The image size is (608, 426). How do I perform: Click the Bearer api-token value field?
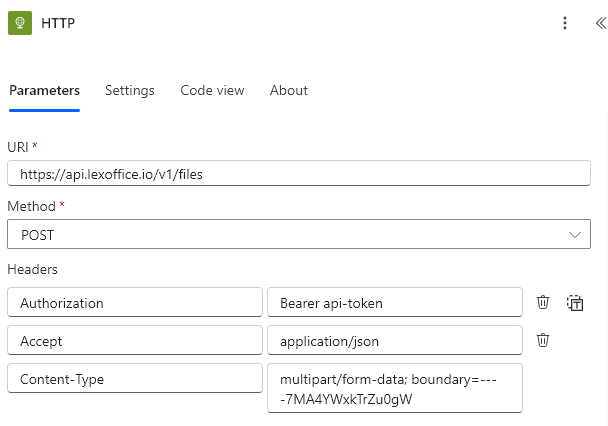pyautogui.click(x=394, y=303)
